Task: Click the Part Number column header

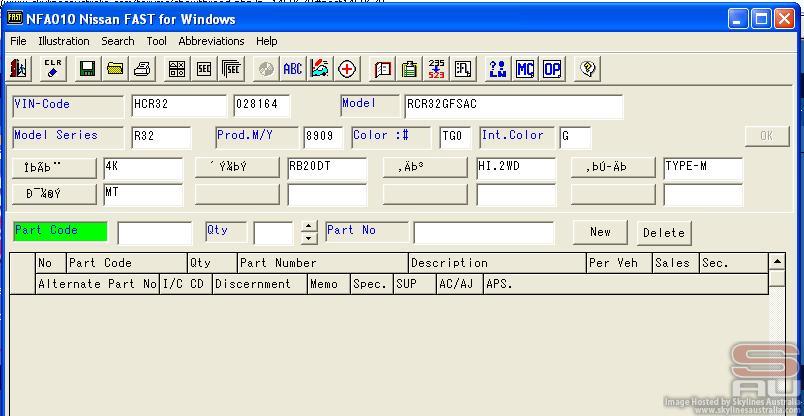Action: point(323,263)
